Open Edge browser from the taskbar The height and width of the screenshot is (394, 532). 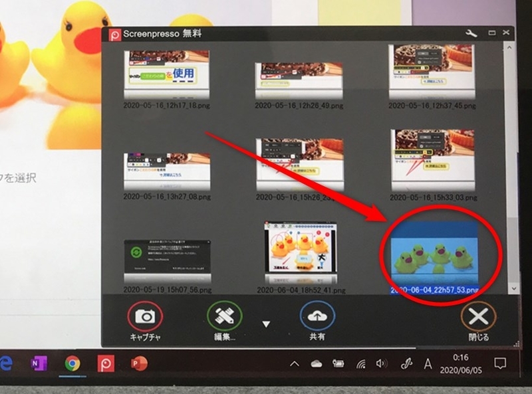[x=6, y=363]
